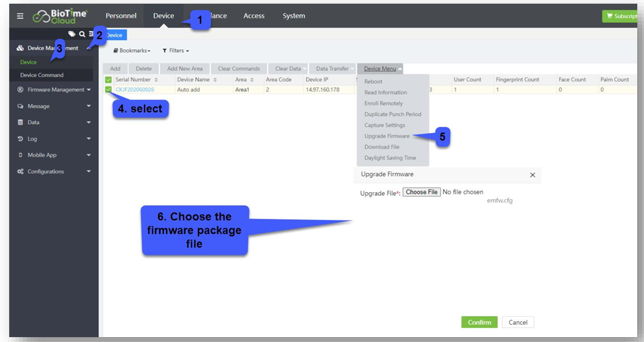Image resolution: width=644 pixels, height=342 pixels.
Task: Click the Data database icon in sidebar
Action: 20,122
